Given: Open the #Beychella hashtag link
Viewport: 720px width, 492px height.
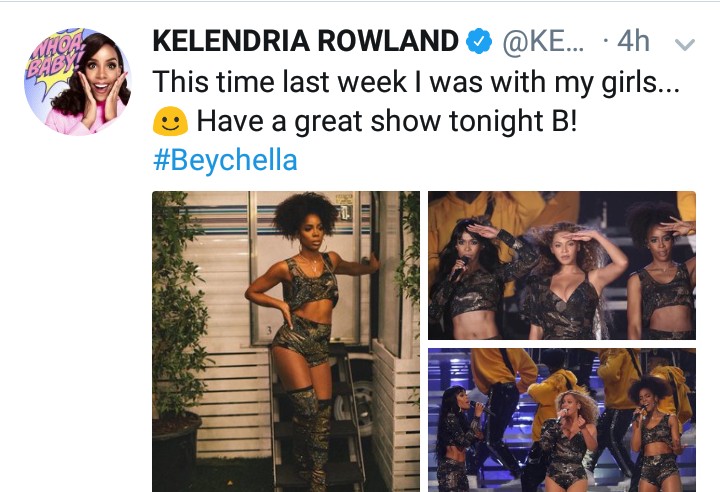Looking at the screenshot, I should pos(225,160).
